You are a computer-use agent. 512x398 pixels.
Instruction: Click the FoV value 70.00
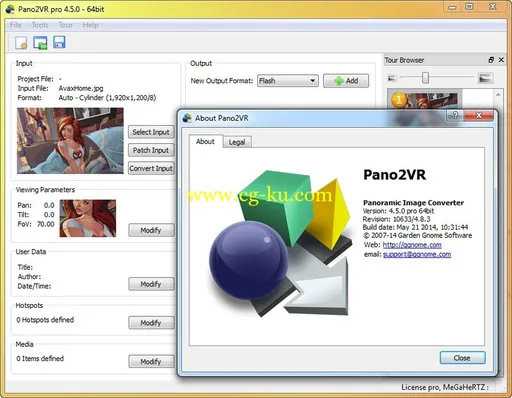pos(46,224)
